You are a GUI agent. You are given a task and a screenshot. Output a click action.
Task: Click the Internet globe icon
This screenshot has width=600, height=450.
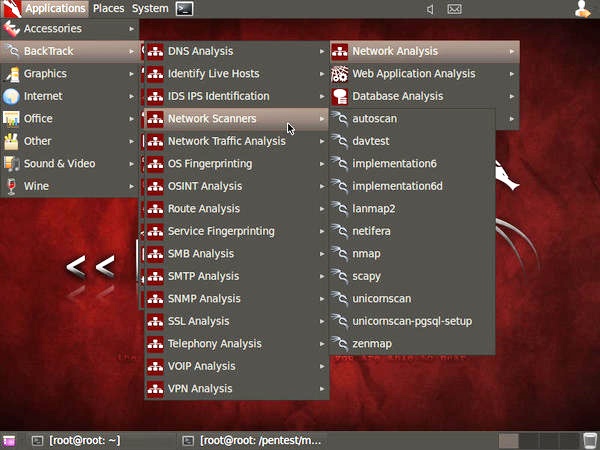click(11, 96)
